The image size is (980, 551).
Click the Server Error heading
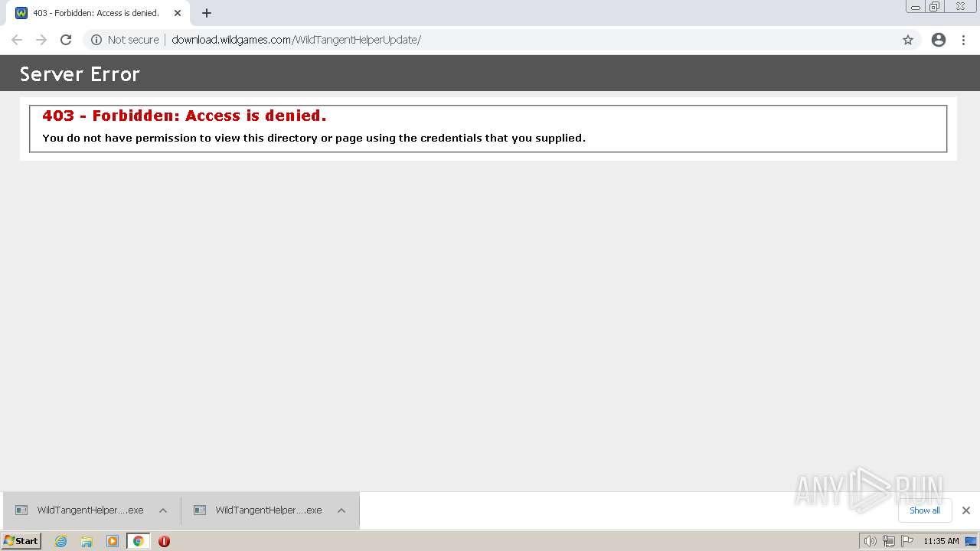80,74
